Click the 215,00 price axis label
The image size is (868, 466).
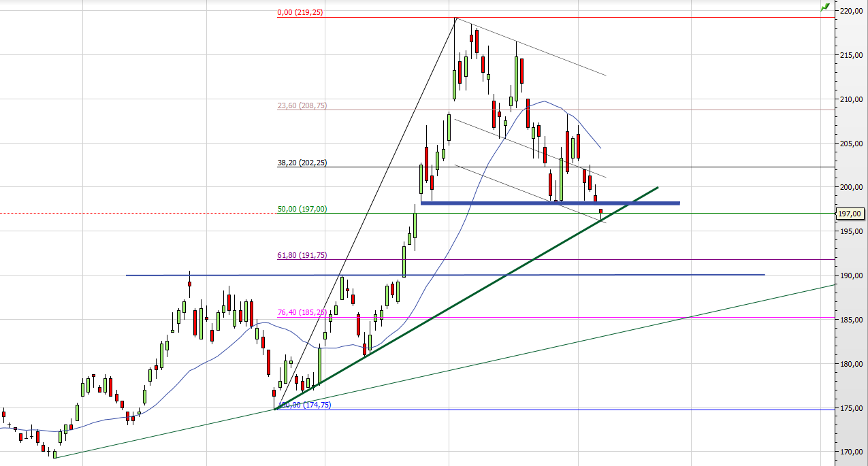(x=852, y=55)
